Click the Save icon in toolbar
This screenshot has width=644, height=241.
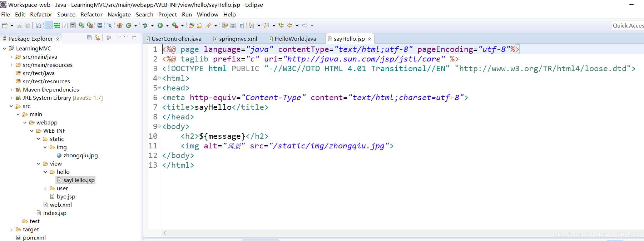[x=19, y=25]
